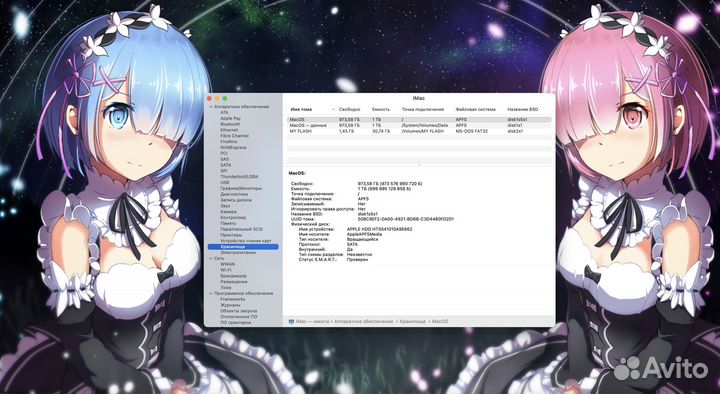Screen dimensions: 720x394
Task: Click the /System/Volumes/Data mount point cell
Action: pyautogui.click(x=424, y=125)
